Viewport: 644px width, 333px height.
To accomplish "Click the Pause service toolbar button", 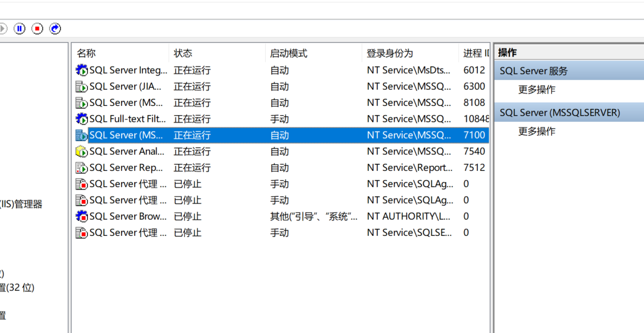I will click(19, 28).
